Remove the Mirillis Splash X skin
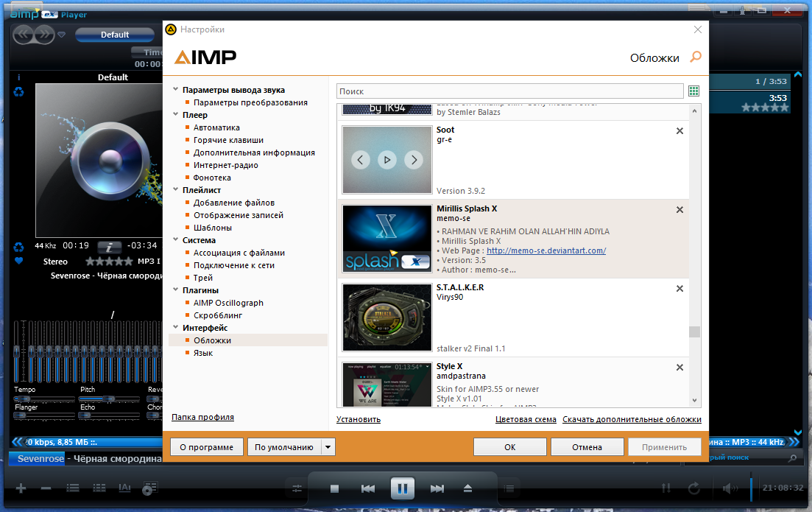 tap(680, 210)
